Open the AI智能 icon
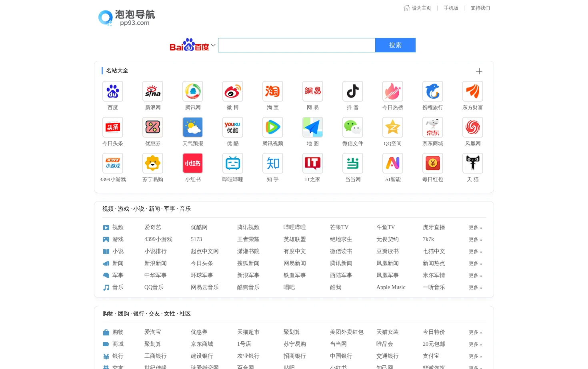 tap(393, 163)
